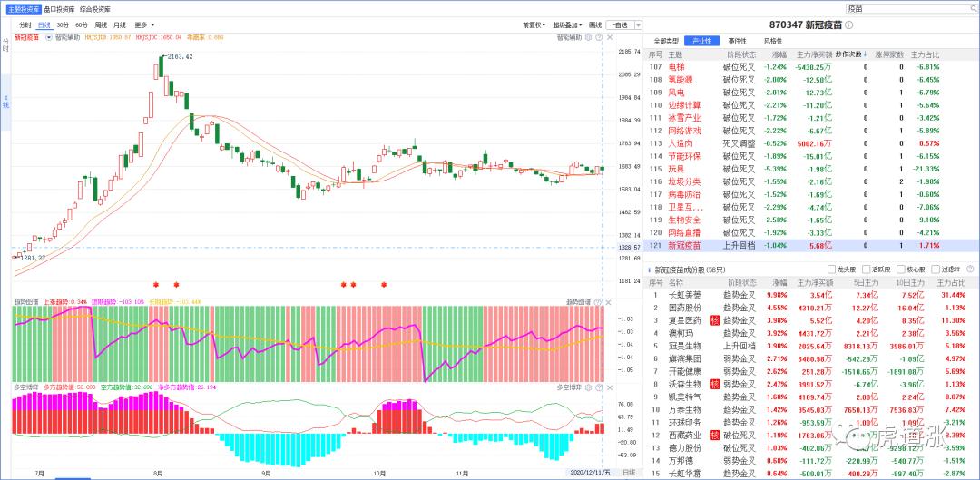
Task: Click settings gear icon of 智能辅助 main chart
Action: tap(587, 37)
